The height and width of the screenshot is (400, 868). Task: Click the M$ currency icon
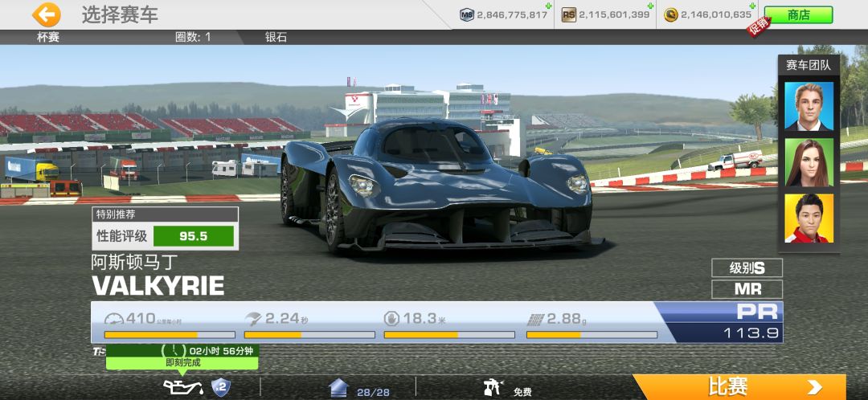tap(467, 15)
